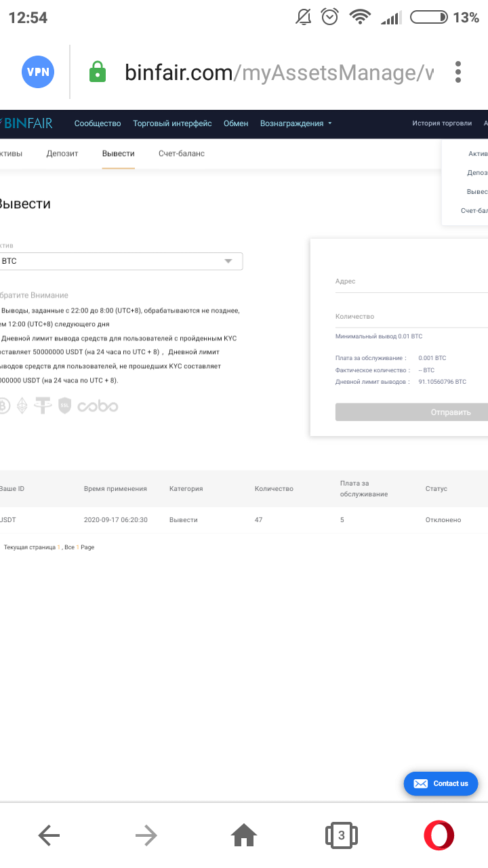Viewport: 488px width, 868px height.
Task: Tap the Ethereum diamond icon
Action: point(22,406)
